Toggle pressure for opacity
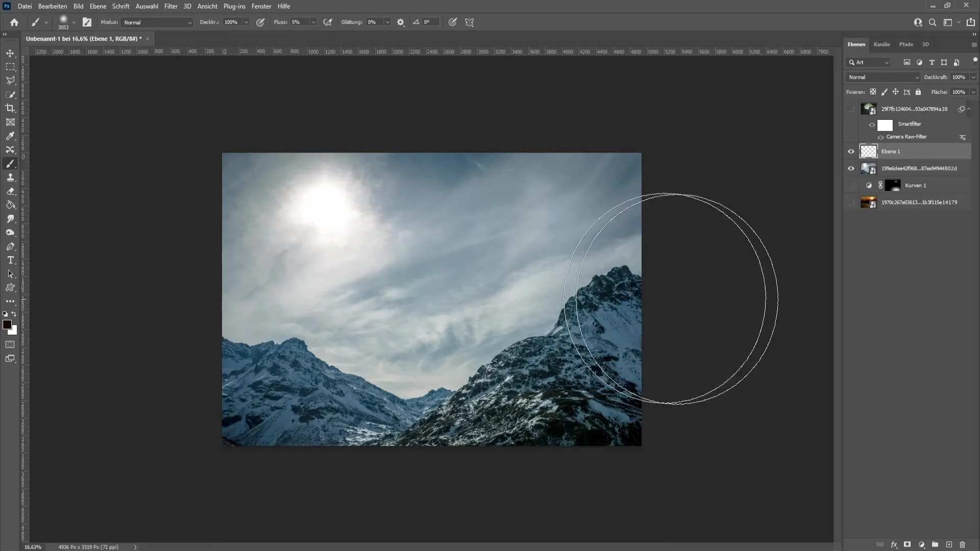Viewport: 980px width, 551px height. (x=260, y=22)
